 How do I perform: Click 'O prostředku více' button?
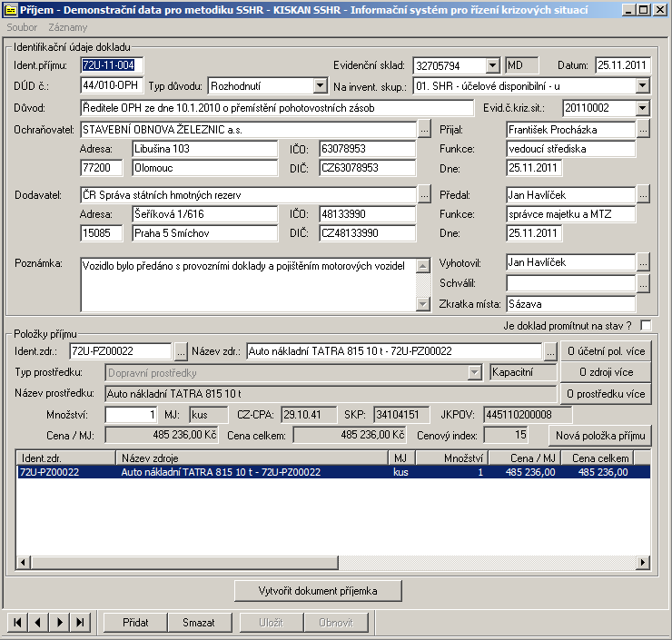(x=606, y=394)
